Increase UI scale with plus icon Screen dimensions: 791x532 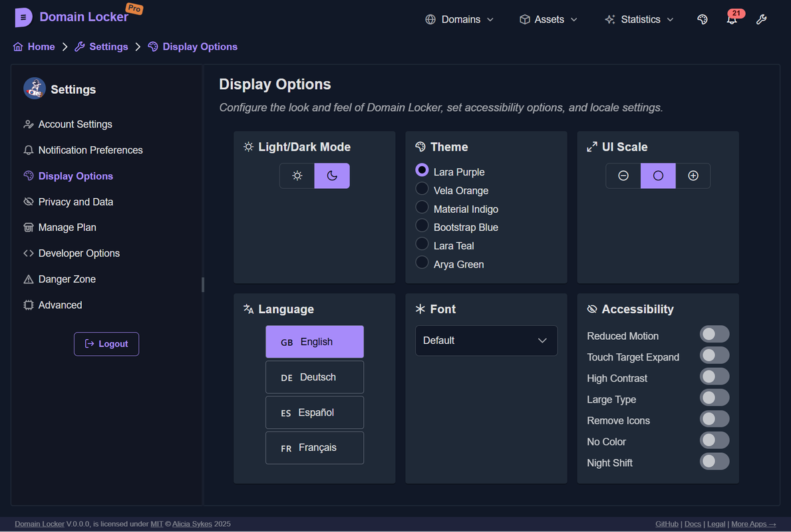coord(693,176)
